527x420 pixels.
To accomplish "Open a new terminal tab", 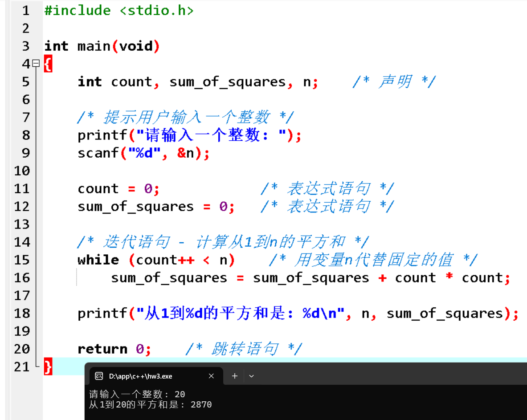I will click(235, 376).
